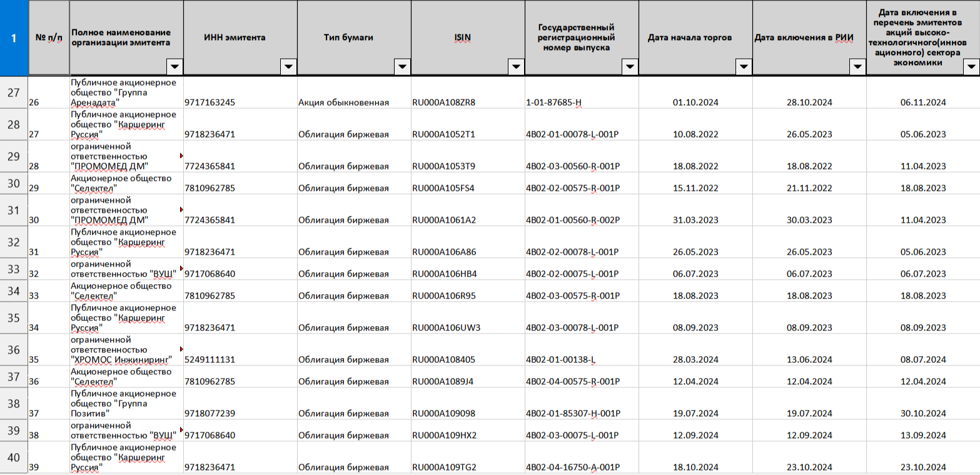Select row header 1

pos(14,38)
